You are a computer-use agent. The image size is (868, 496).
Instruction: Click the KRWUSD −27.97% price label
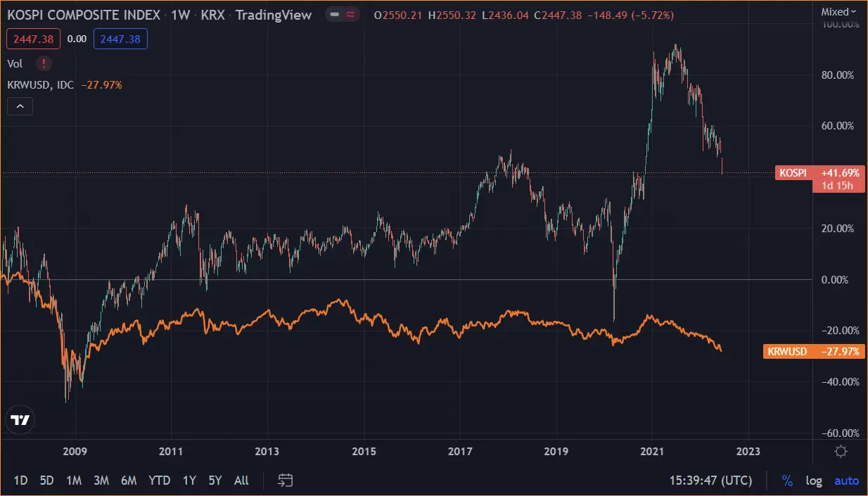814,352
